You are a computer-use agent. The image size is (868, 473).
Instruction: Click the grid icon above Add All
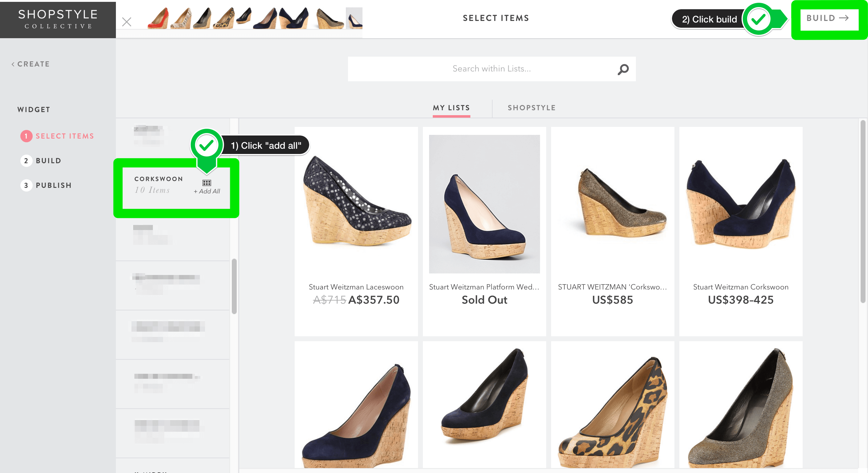[207, 183]
